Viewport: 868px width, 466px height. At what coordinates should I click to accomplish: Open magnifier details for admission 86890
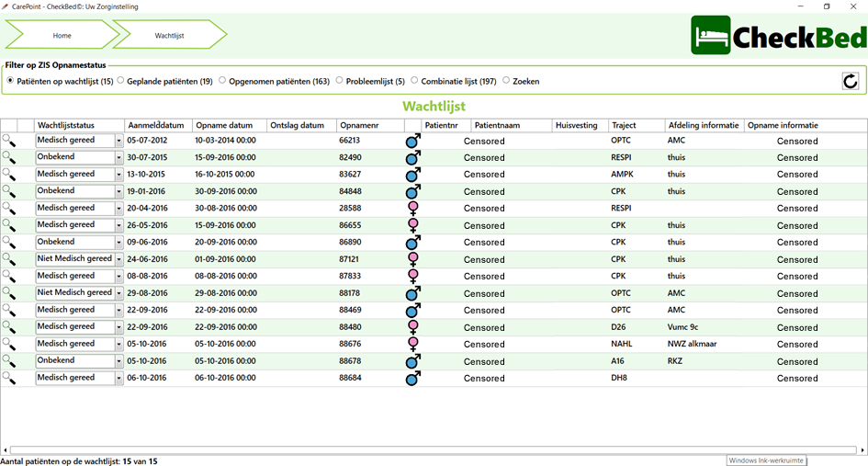(x=9, y=242)
